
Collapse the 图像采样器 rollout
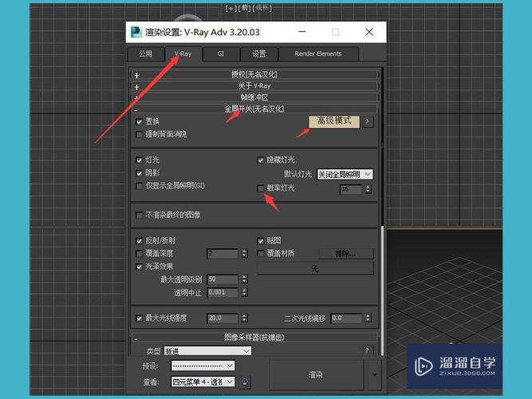coord(254,338)
